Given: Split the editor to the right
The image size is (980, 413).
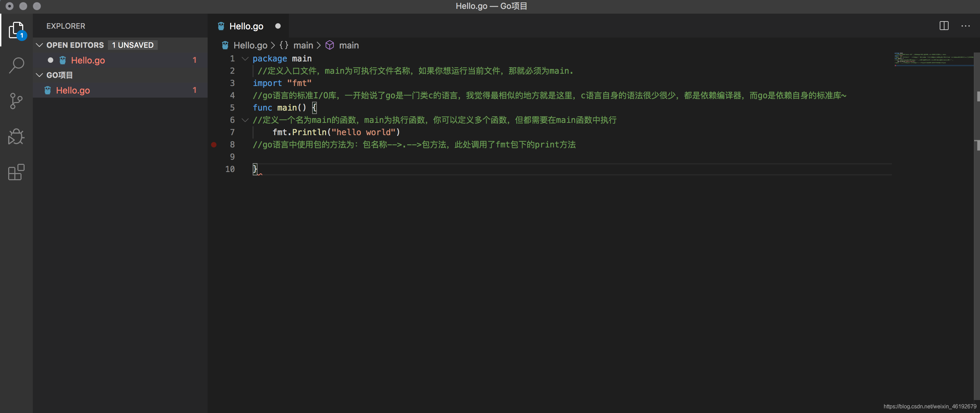Looking at the screenshot, I should pos(944,26).
